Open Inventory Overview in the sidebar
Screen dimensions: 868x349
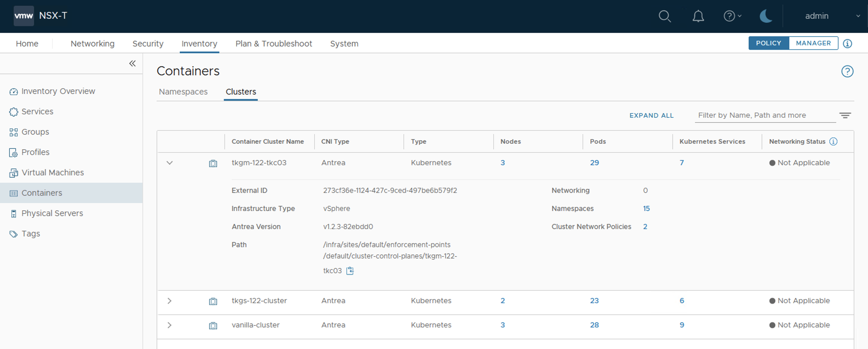71,91
